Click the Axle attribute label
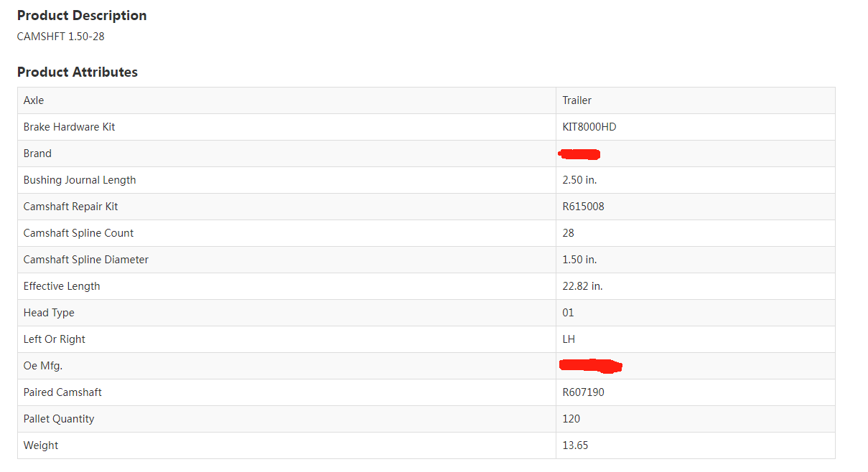Screen dimensions: 868x472 click(x=34, y=100)
